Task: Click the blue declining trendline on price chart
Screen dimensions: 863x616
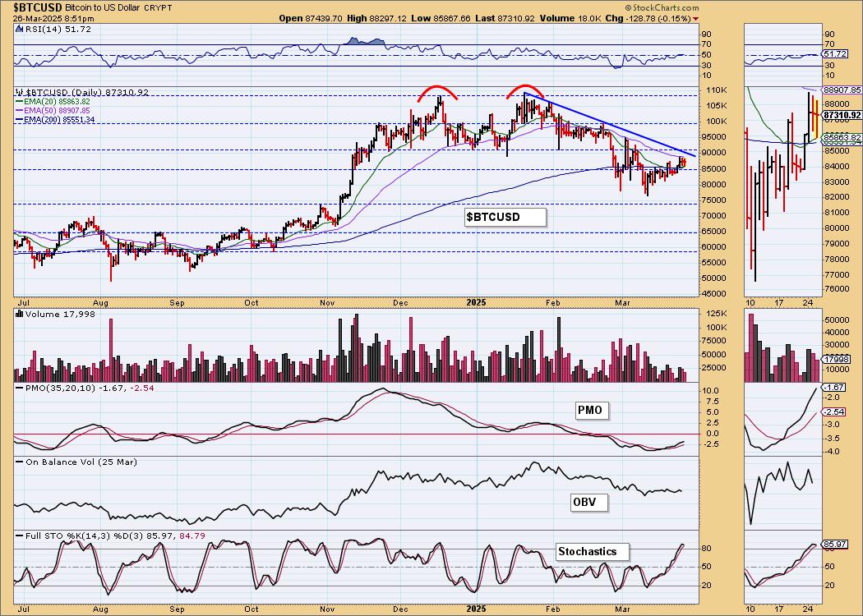Action: tap(611, 126)
